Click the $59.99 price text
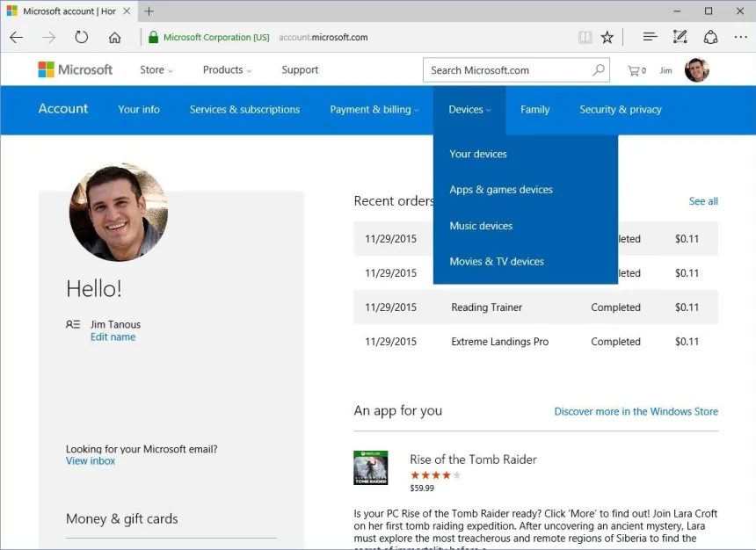Screen dimensions: 756x550 pos(422,488)
